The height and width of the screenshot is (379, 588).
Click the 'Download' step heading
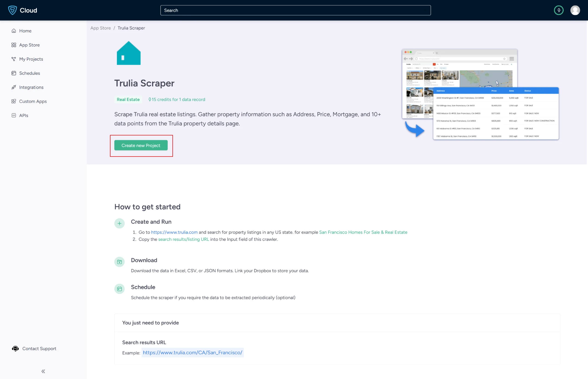click(x=144, y=260)
